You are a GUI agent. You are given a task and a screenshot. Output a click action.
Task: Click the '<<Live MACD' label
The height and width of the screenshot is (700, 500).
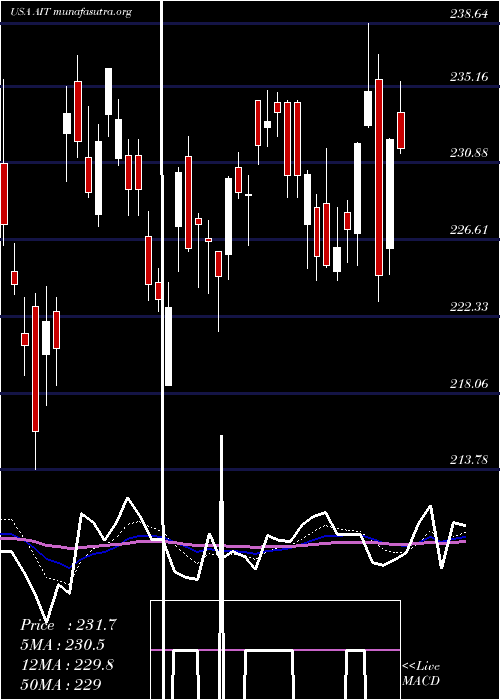pos(421,674)
